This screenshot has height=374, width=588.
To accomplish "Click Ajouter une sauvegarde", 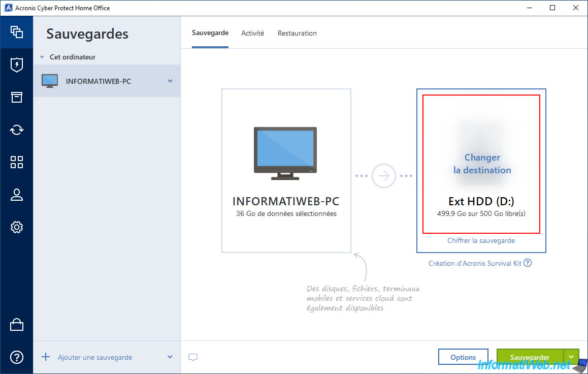I will pos(95,358).
